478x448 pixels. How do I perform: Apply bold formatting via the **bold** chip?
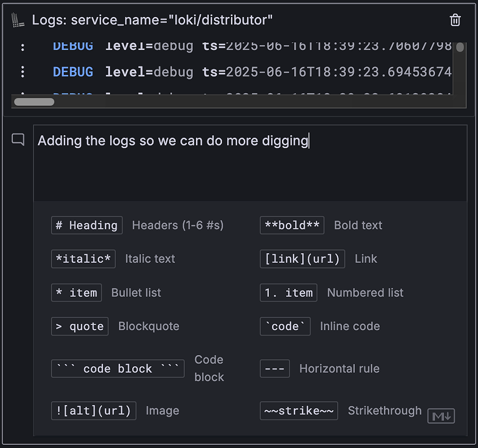click(292, 225)
